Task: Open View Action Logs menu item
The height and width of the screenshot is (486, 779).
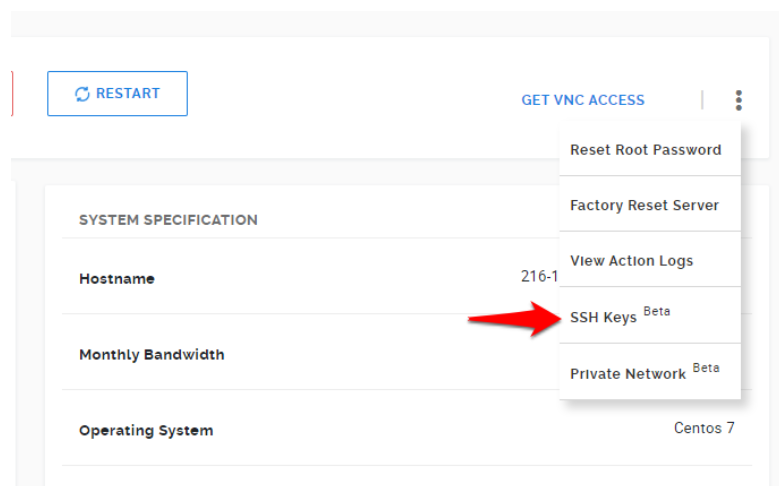Action: click(x=650, y=259)
